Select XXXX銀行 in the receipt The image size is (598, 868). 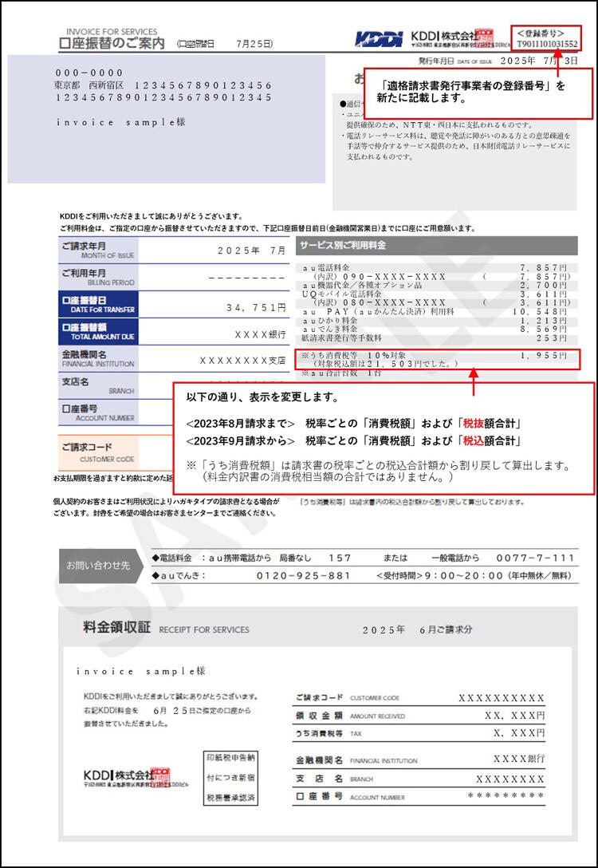(x=519, y=759)
